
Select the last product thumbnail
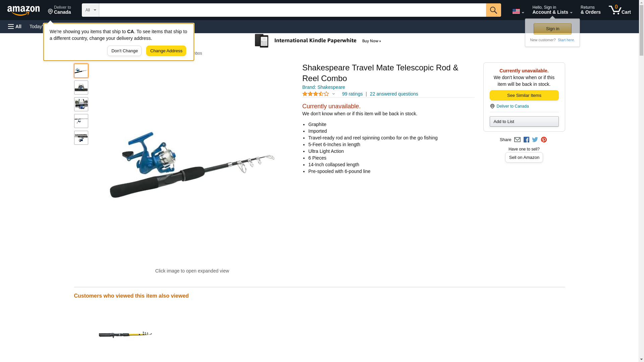[x=81, y=138]
